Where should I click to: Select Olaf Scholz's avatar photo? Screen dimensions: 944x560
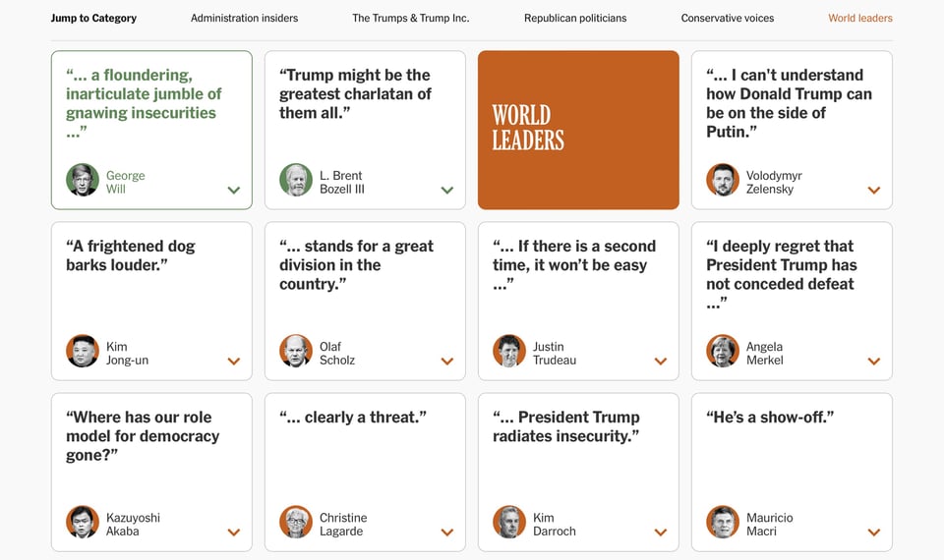(296, 351)
